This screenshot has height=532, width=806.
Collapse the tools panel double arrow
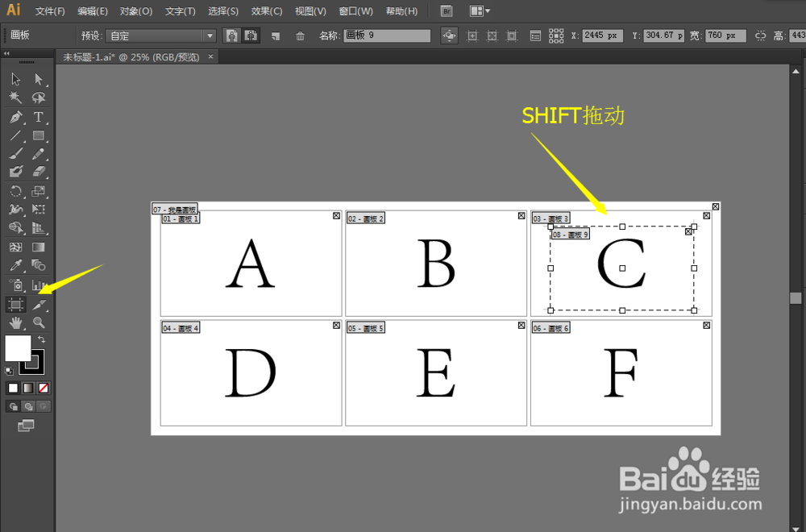pyautogui.click(x=6, y=53)
